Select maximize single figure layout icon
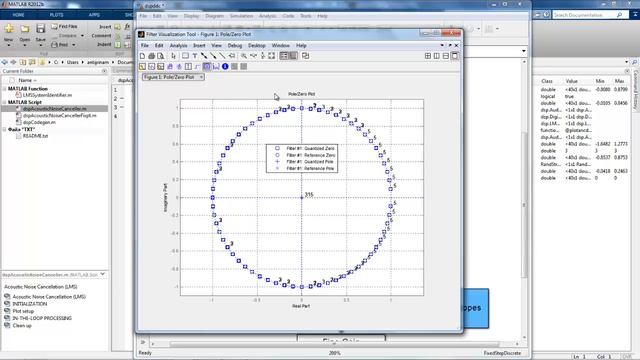The height and width of the screenshot is (360, 640). tap(455, 56)
